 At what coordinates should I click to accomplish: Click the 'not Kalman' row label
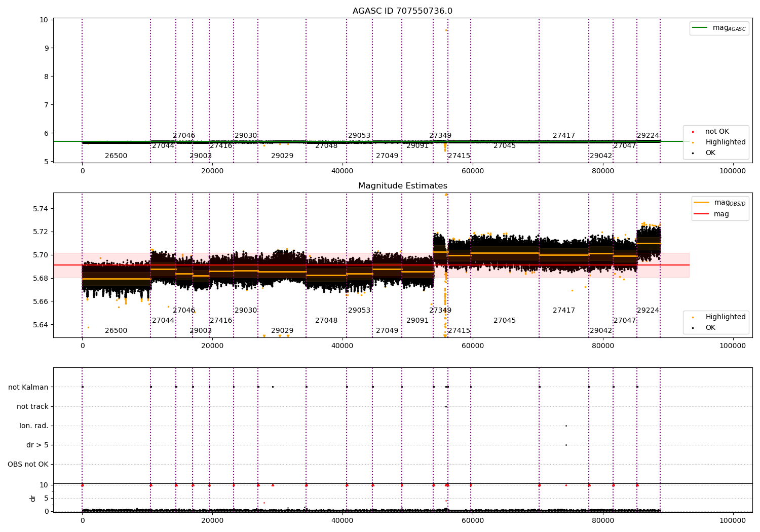coord(28,387)
